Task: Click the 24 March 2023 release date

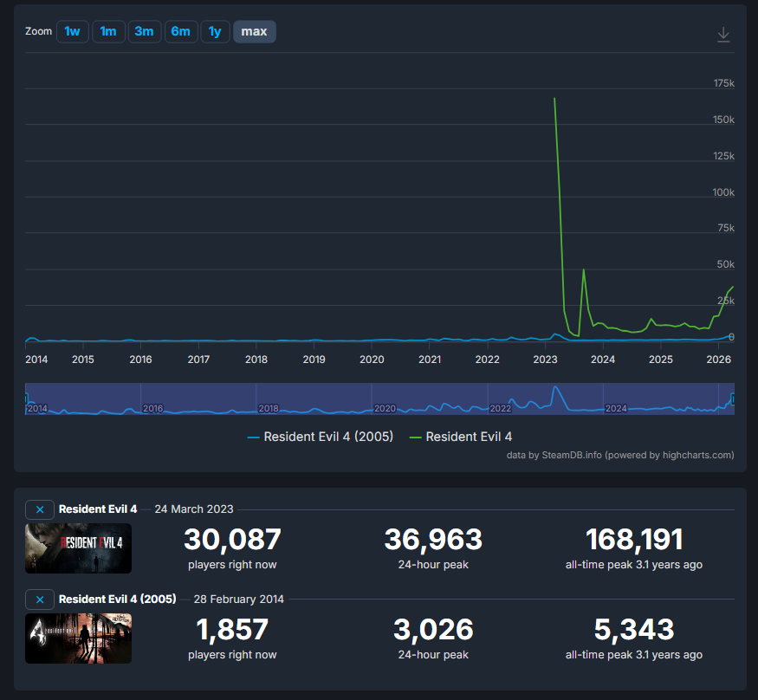Action: [x=194, y=509]
